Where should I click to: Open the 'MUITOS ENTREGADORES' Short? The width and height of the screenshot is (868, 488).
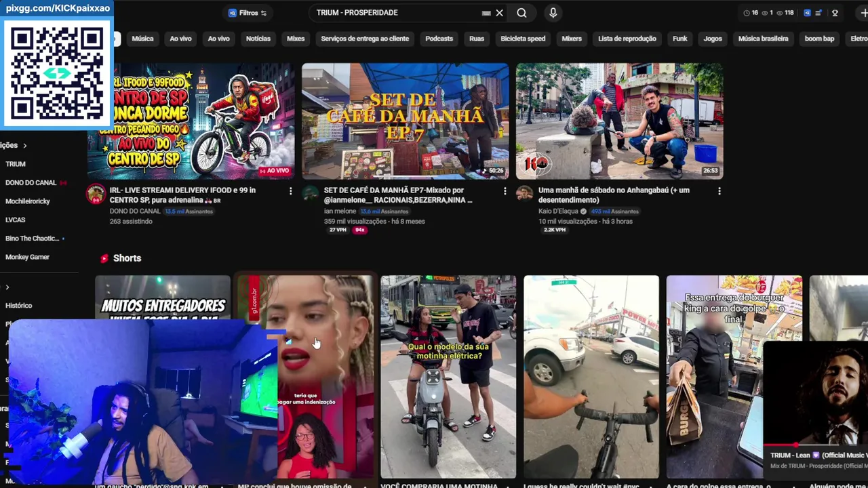(163, 297)
